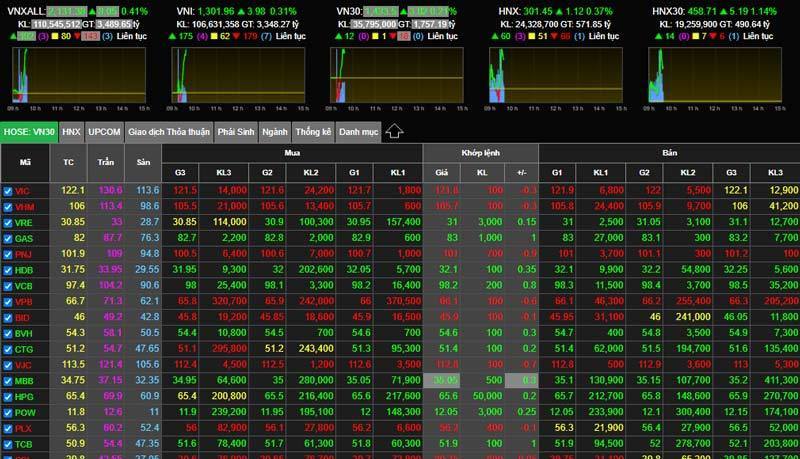Open the UPCOM tab
This screenshot has height=459, width=800.
[104, 131]
